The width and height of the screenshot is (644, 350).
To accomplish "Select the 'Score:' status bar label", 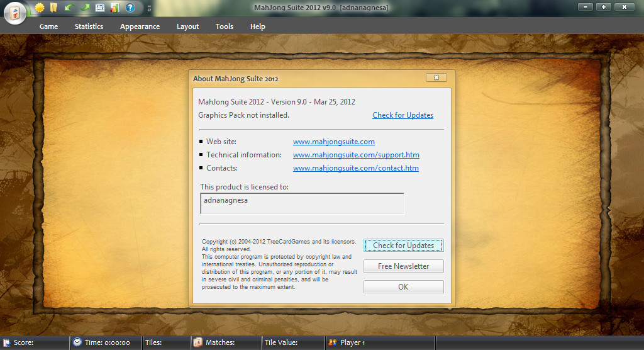I will (23, 342).
